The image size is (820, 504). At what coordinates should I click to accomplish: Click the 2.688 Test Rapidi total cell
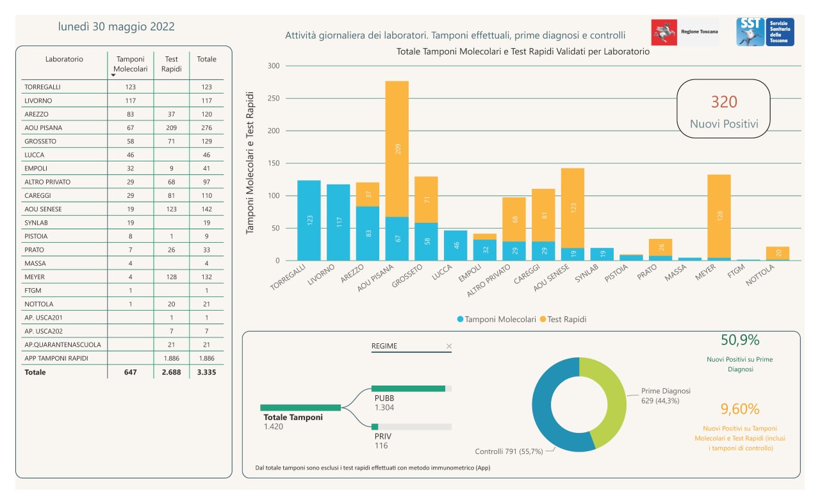coord(172,372)
